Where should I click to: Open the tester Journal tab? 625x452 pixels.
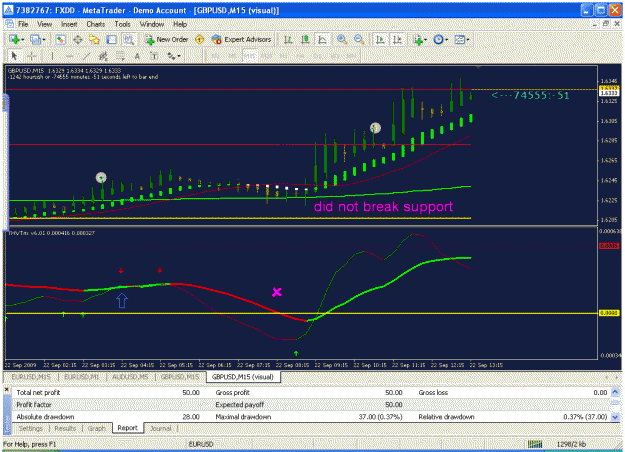click(x=160, y=428)
